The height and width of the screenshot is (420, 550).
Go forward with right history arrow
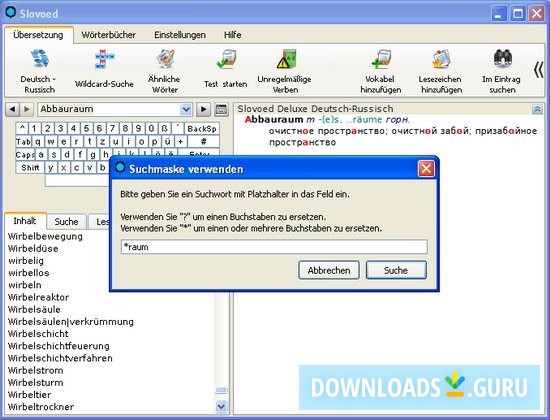[x=27, y=109]
